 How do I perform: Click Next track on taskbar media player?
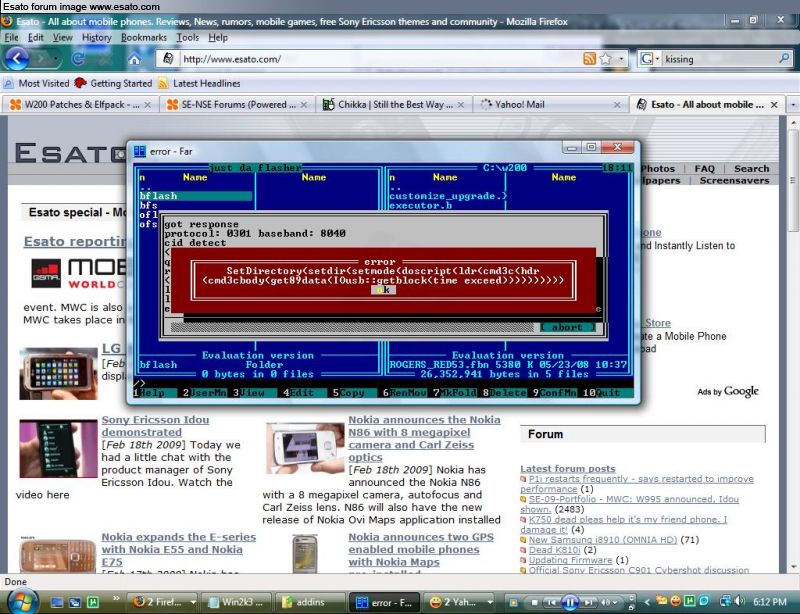588,602
